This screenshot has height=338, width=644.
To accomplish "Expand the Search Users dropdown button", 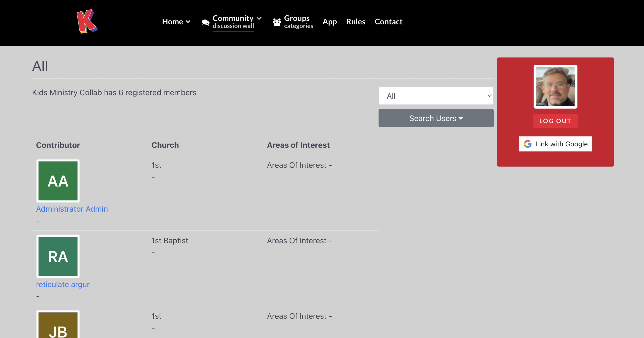I will (436, 118).
